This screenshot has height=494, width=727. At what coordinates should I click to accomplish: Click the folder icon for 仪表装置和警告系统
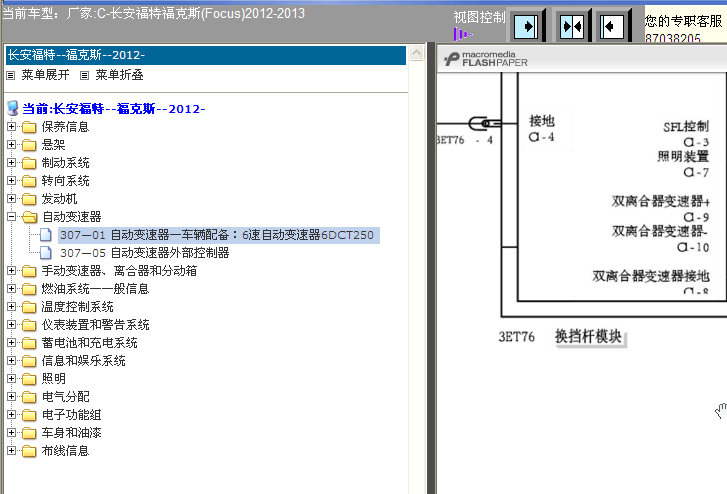[x=29, y=325]
